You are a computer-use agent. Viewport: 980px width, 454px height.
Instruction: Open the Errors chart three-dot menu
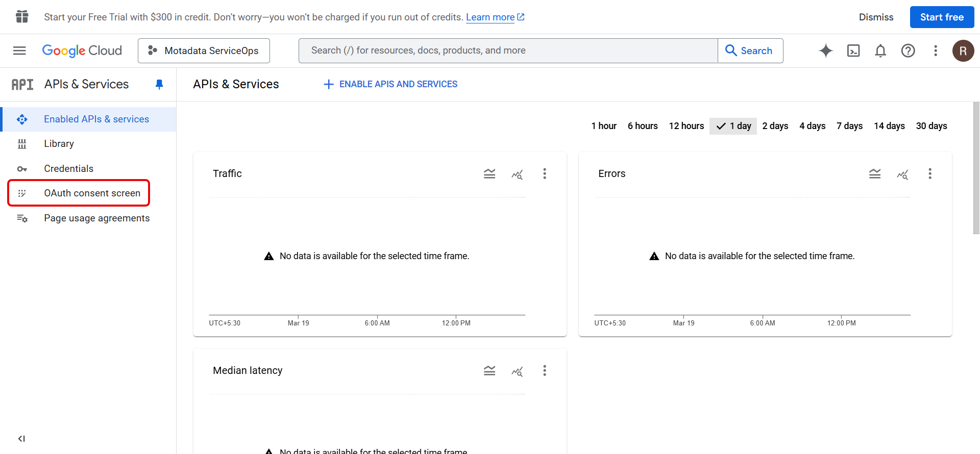pos(930,174)
